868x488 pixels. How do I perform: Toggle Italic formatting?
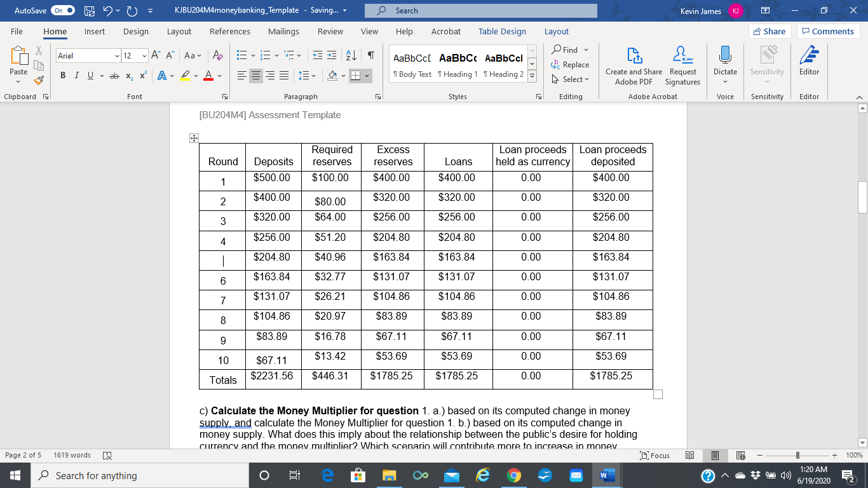pos(77,76)
